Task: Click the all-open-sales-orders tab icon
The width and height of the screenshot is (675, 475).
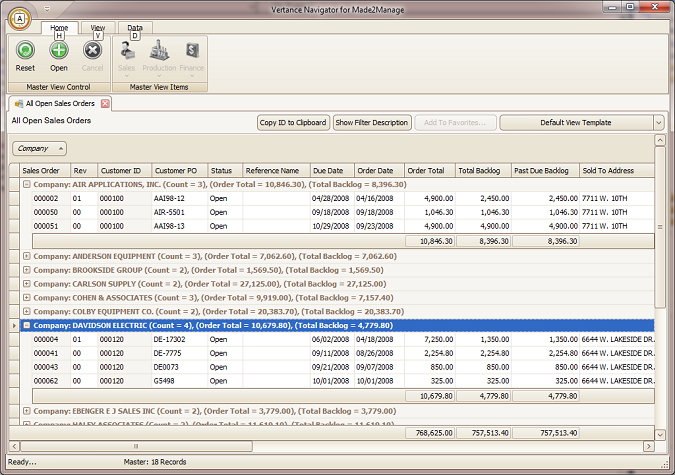Action: (19, 104)
